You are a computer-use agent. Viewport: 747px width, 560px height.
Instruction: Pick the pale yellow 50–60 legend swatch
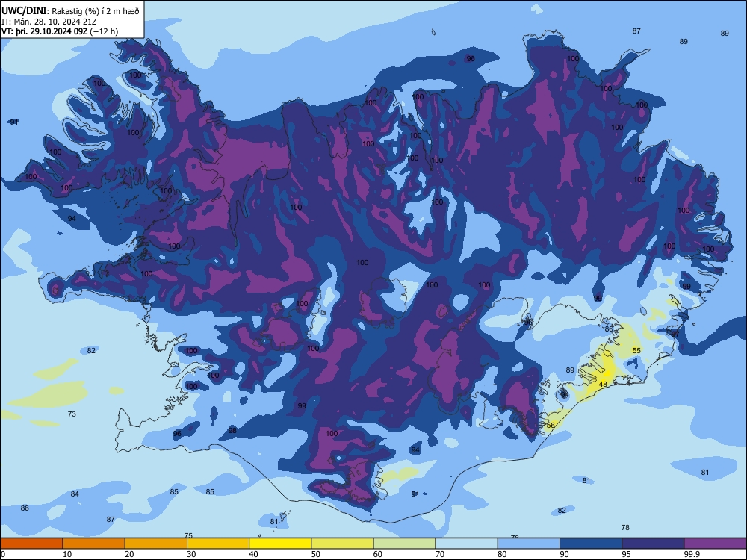342,544
